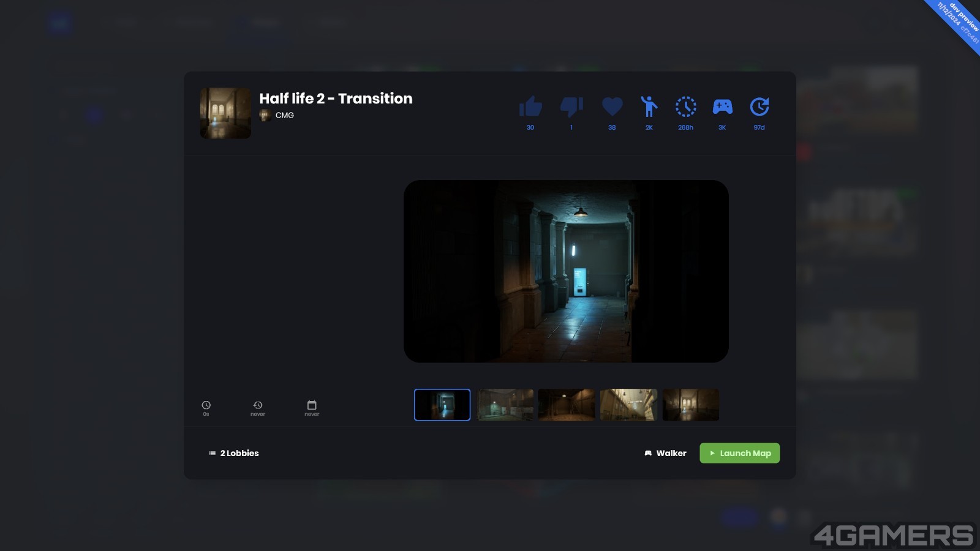
Task: Select the fourth screenshot thumbnail
Action: 628,405
